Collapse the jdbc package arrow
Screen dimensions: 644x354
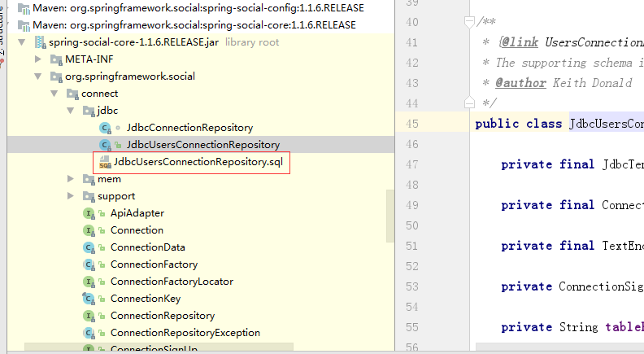70,110
